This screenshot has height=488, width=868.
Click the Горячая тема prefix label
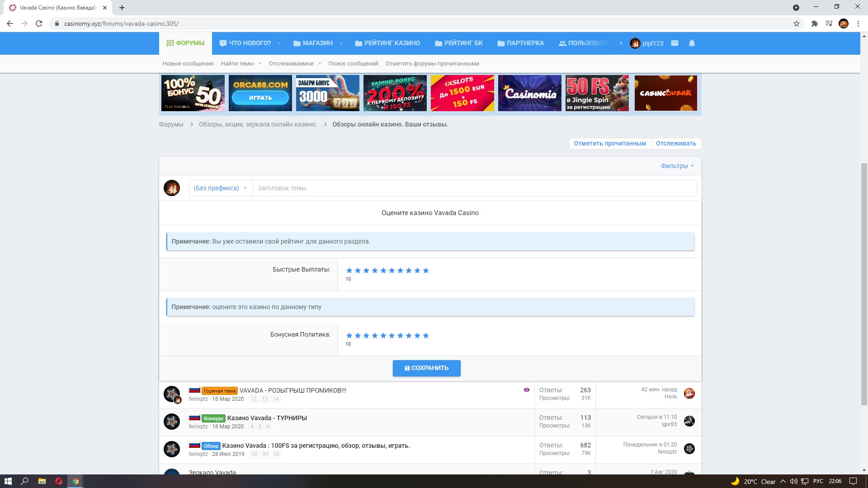[219, 391]
